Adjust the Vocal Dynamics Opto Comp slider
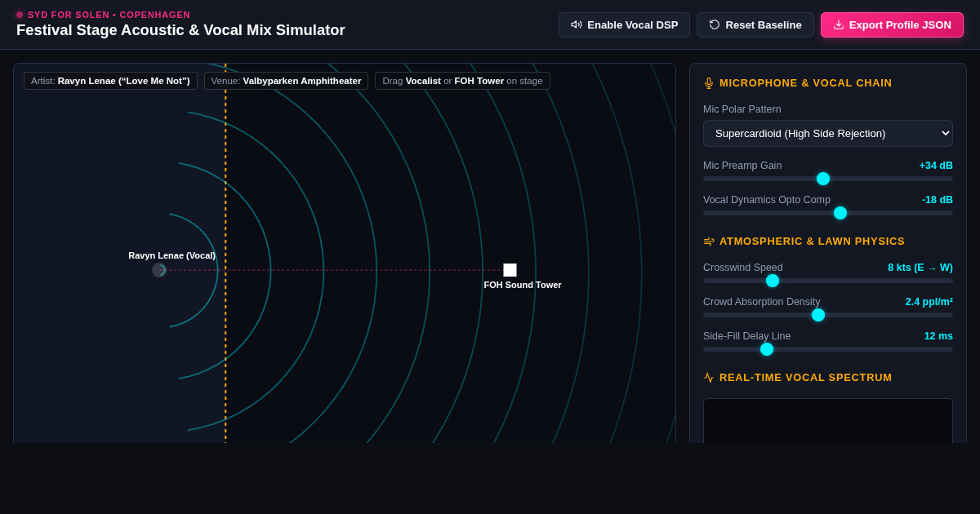 828,213
